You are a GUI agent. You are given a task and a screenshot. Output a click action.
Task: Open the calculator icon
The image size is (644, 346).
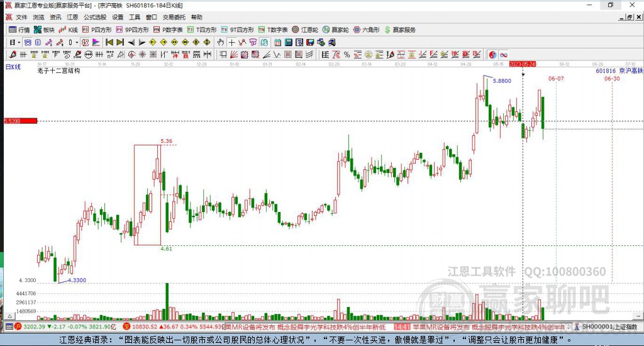[288, 42]
